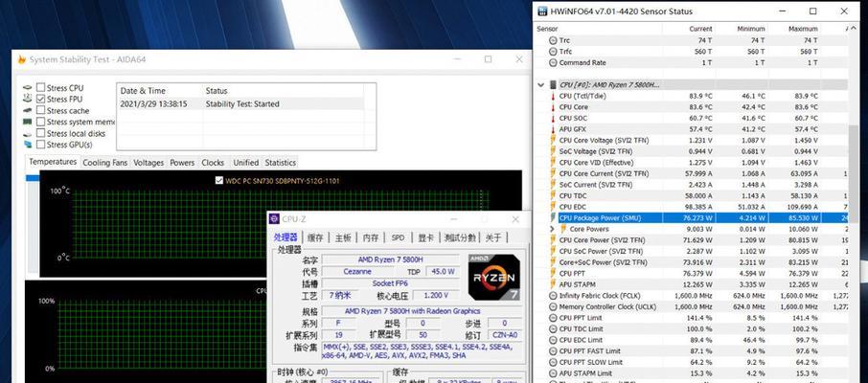The height and width of the screenshot is (383, 868).
Task: Open CPU-Z 主板 tab
Action: click(343, 237)
